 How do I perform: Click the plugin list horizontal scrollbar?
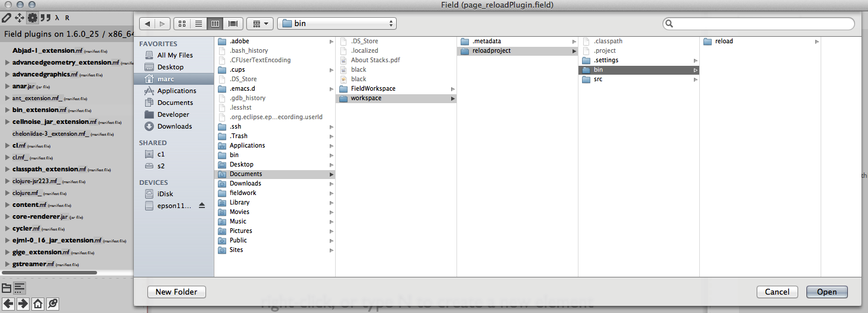click(x=50, y=273)
